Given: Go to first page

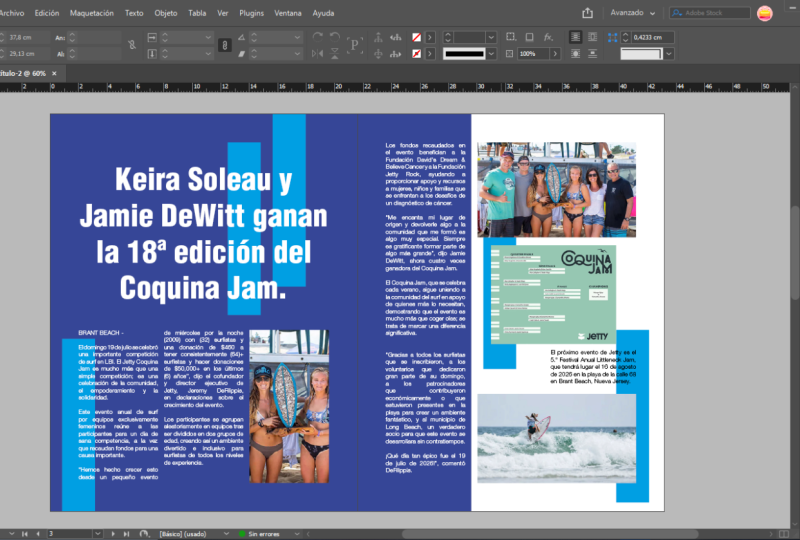Looking at the screenshot, I should click(24, 534).
